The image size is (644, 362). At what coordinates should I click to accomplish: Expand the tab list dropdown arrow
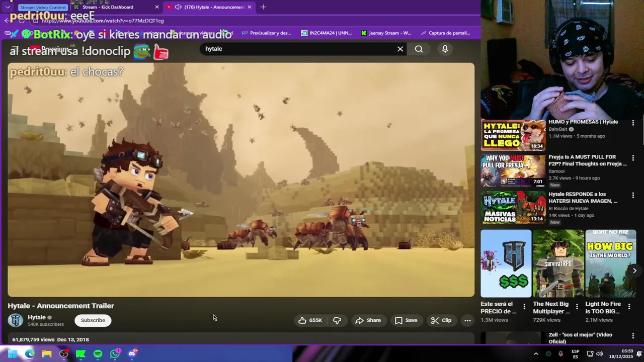click(8, 7)
